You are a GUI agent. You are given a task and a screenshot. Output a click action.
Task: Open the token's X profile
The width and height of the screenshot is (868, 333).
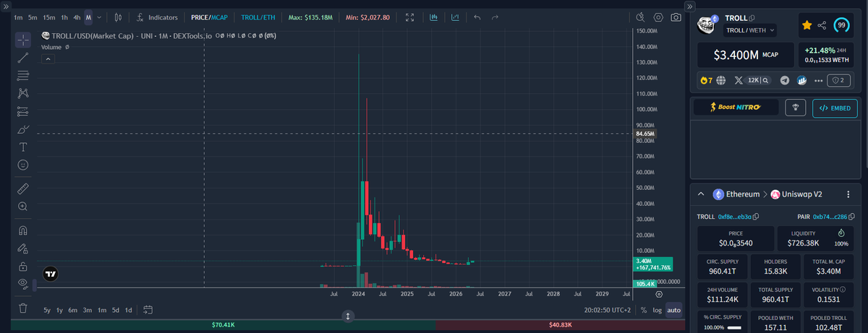coord(738,80)
